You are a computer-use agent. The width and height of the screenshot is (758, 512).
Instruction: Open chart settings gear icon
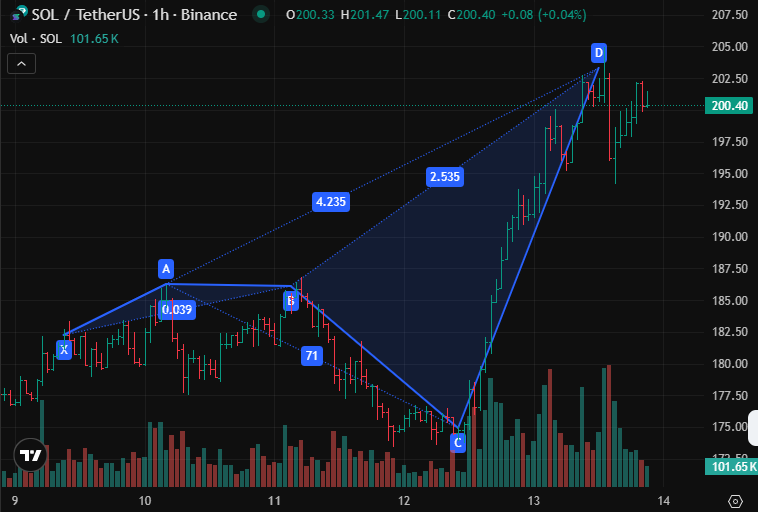(x=735, y=501)
